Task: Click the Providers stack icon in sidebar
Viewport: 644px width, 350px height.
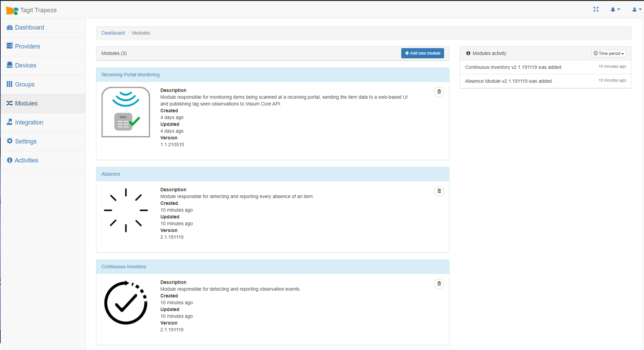Action: (10, 46)
